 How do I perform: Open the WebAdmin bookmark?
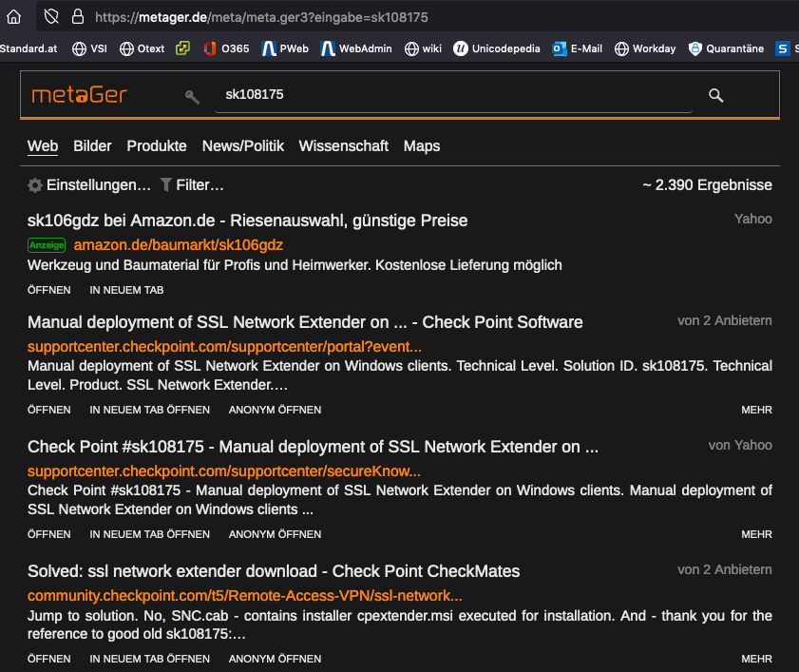[x=356, y=48]
